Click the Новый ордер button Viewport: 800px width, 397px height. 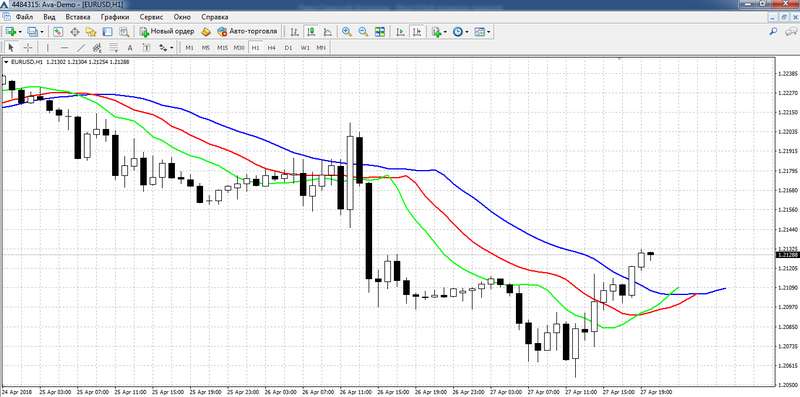(167, 32)
